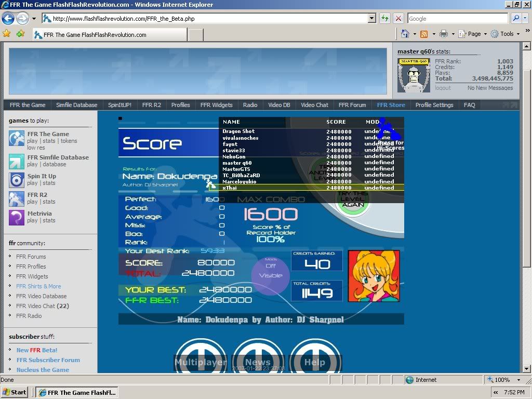Image resolution: width=532 pixels, height=399 pixels.
Task: Click the Print icon in toolbar
Action: point(444,34)
